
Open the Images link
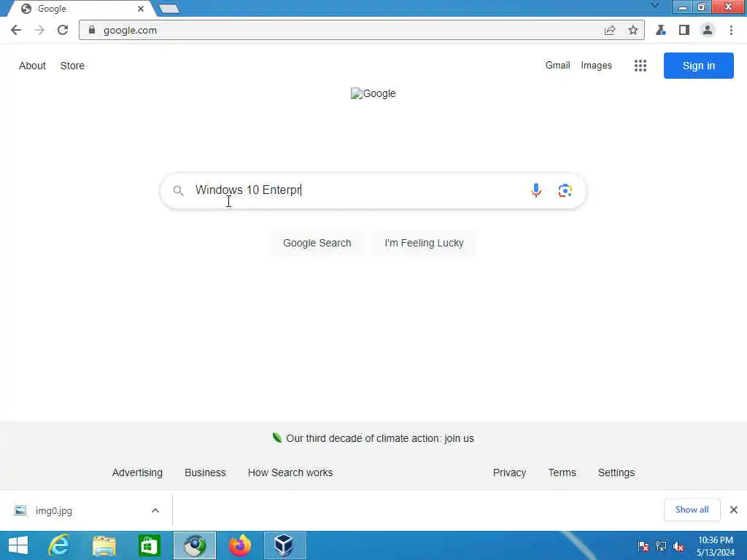(x=596, y=65)
